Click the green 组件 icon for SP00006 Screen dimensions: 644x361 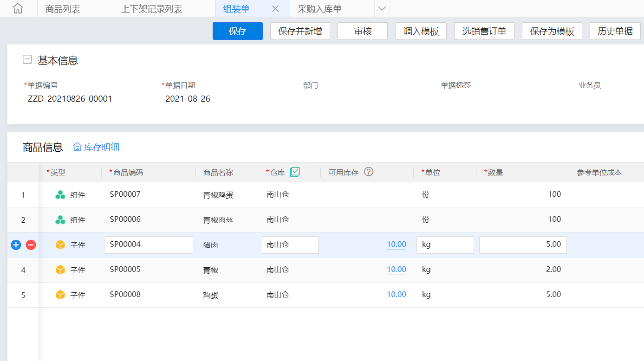(x=60, y=220)
